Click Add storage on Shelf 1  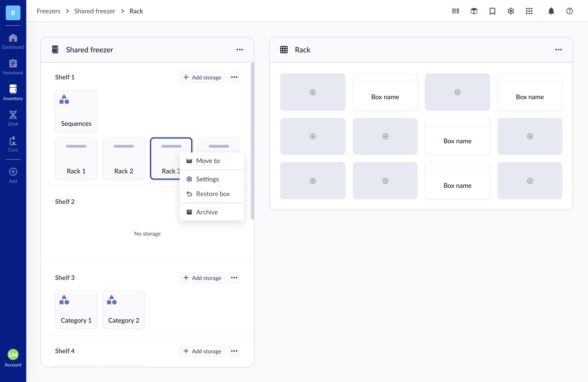point(202,77)
